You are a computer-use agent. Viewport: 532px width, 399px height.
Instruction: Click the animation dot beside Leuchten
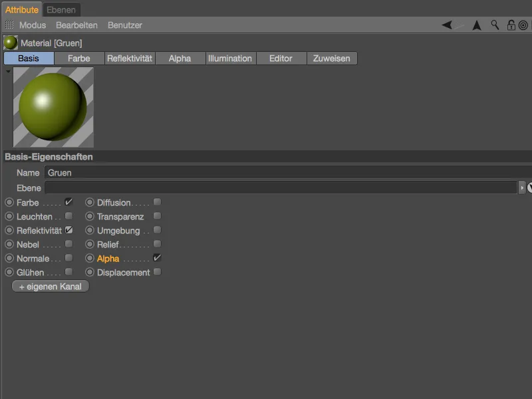click(x=9, y=217)
